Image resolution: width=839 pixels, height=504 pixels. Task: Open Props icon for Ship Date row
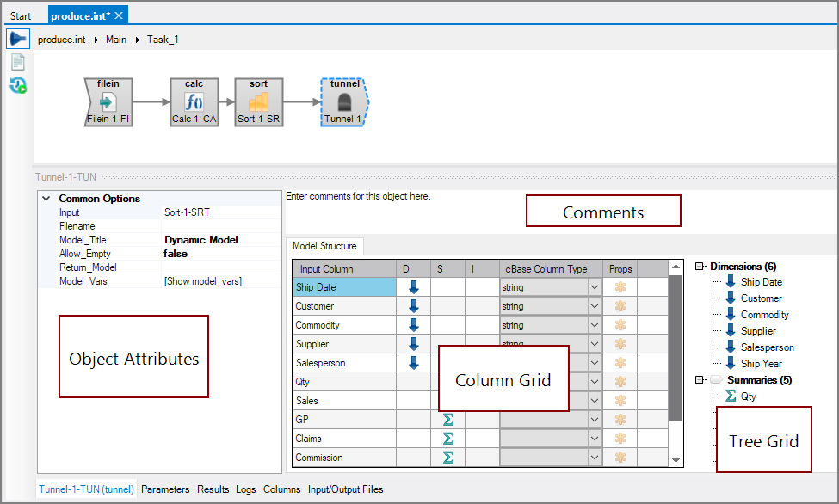click(x=620, y=287)
